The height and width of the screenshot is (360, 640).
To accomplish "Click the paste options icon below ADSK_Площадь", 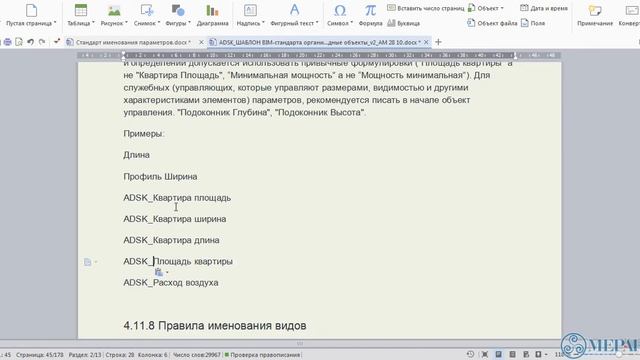I will tap(159, 272).
